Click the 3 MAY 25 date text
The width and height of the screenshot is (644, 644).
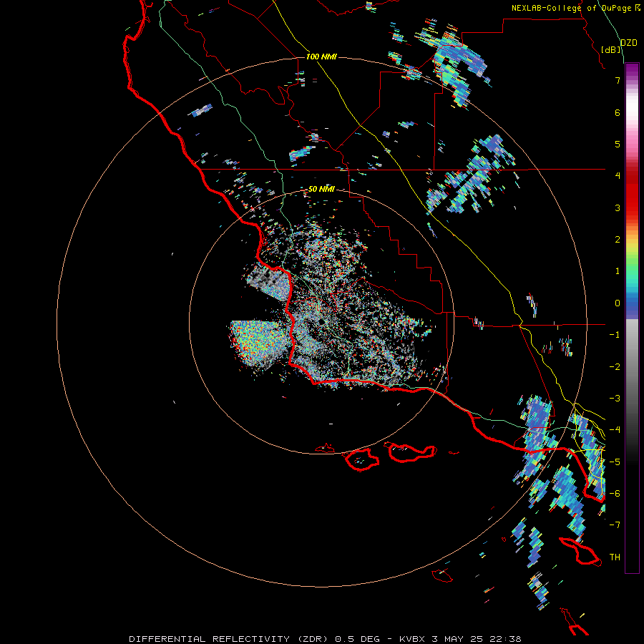pyautogui.click(x=459, y=639)
